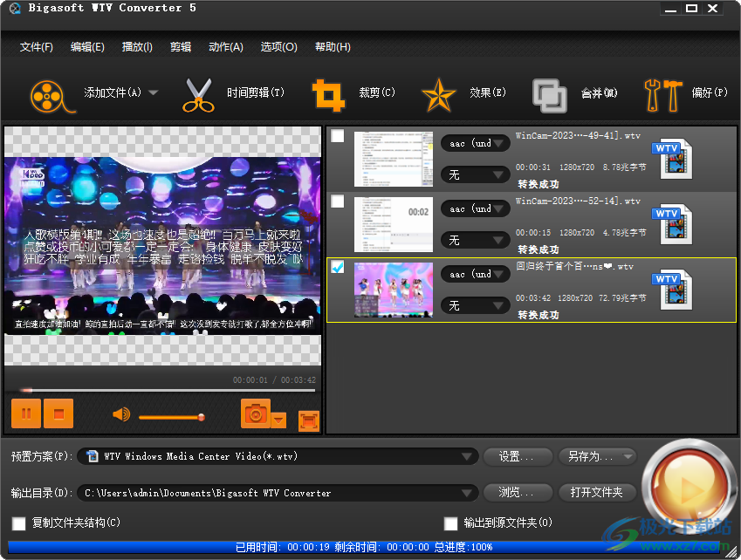This screenshot has height=560, width=741.
Task: Enable copy folder structure option
Action: click(18, 524)
